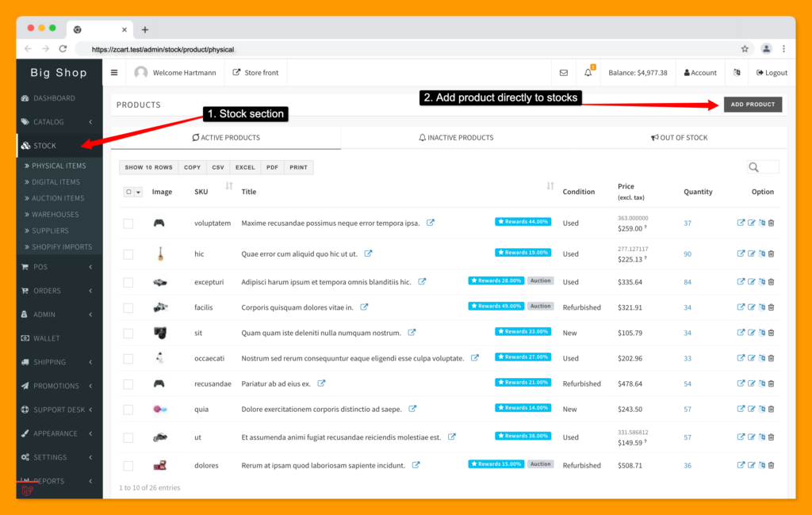812x515 pixels.
Task: Open the Store front link
Action: (255, 72)
